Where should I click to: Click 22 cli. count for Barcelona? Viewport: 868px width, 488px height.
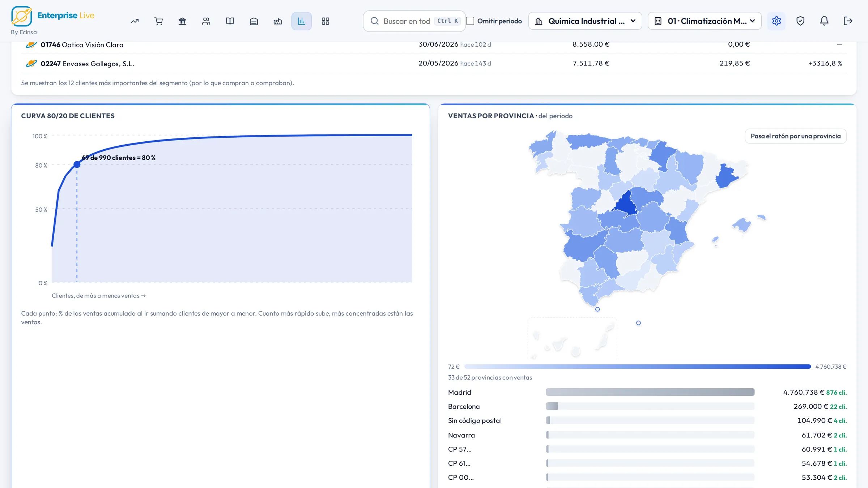click(x=838, y=406)
